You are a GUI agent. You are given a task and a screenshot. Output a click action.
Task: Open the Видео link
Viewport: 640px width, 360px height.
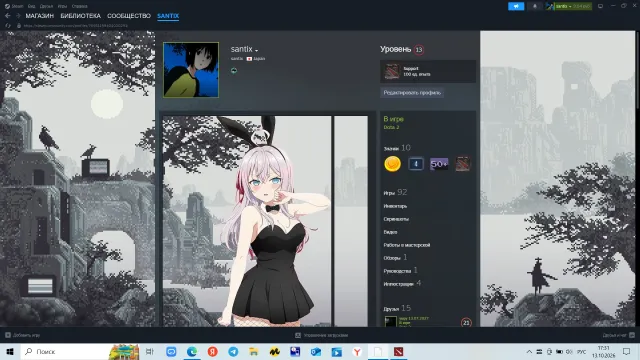pos(390,232)
